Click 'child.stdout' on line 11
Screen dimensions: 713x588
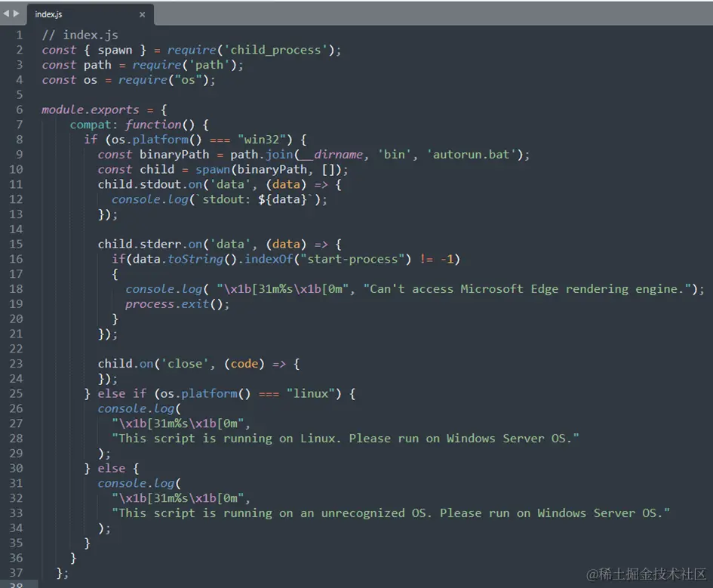click(x=140, y=185)
